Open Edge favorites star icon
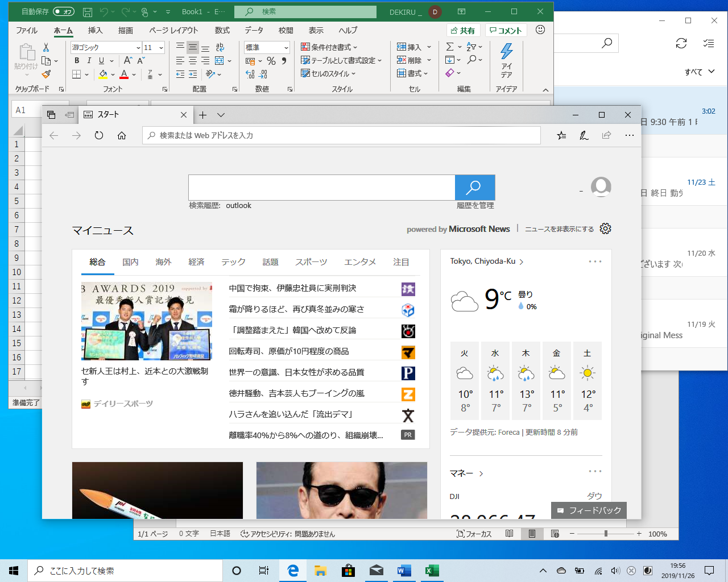Image resolution: width=728 pixels, height=582 pixels. (561, 135)
